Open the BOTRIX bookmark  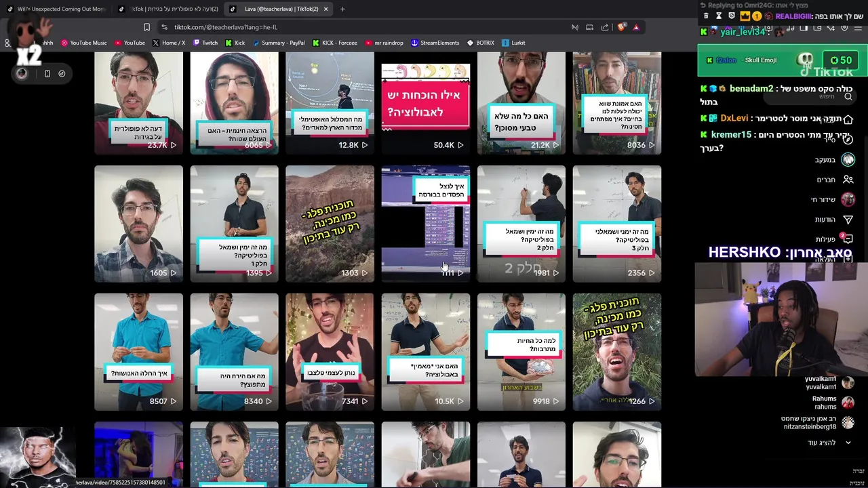[x=480, y=43]
